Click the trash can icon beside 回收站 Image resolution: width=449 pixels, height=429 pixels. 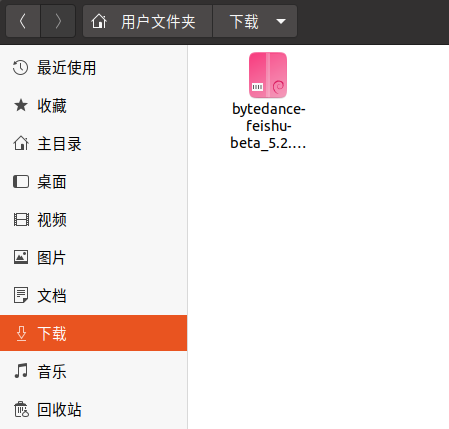click(21, 409)
